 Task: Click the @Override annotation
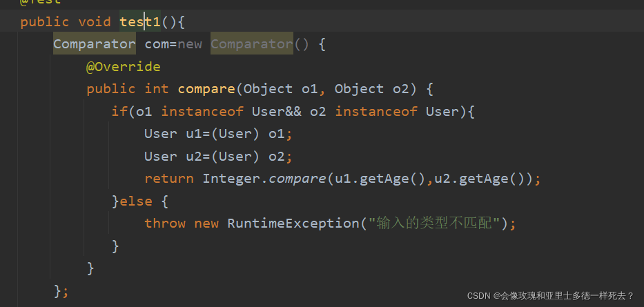click(x=124, y=66)
